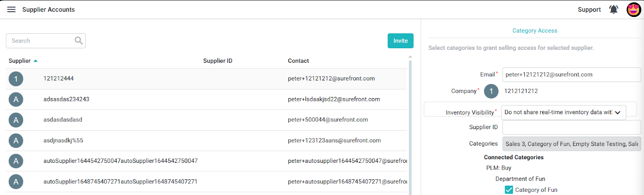The height and width of the screenshot is (195, 644).
Task: Click the search magnifier icon
Action: (x=78, y=41)
